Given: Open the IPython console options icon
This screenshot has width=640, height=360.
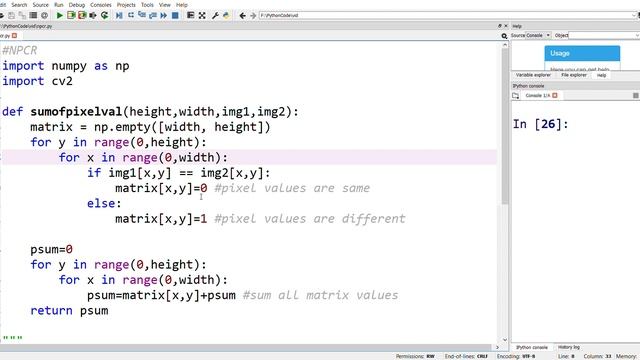Looking at the screenshot, I should [x=636, y=96].
